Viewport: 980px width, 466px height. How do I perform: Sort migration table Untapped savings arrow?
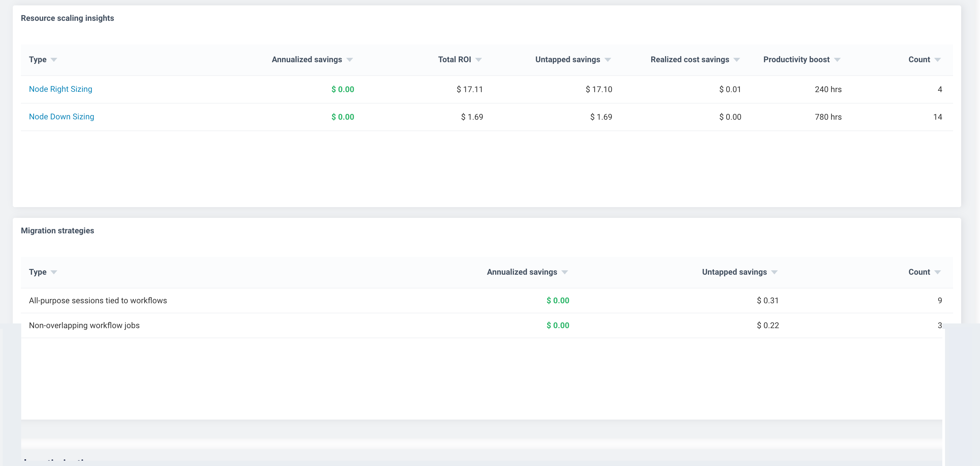pyautogui.click(x=774, y=272)
